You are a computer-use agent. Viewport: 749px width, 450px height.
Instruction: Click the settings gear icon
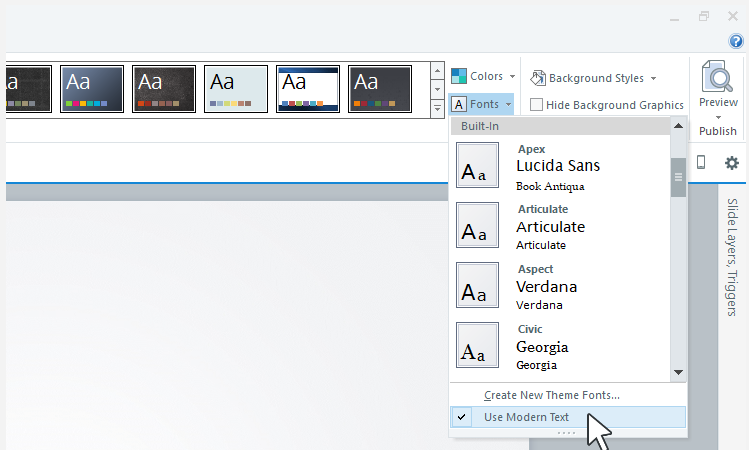[731, 163]
